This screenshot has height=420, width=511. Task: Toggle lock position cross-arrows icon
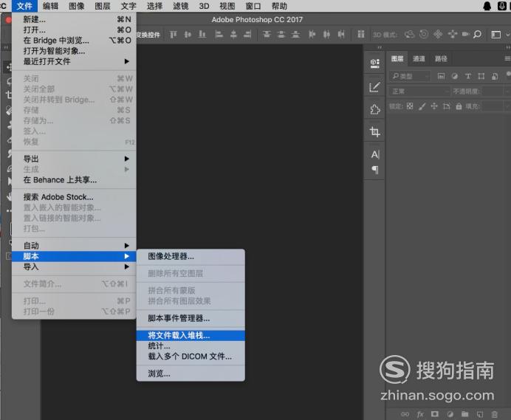tap(434, 106)
